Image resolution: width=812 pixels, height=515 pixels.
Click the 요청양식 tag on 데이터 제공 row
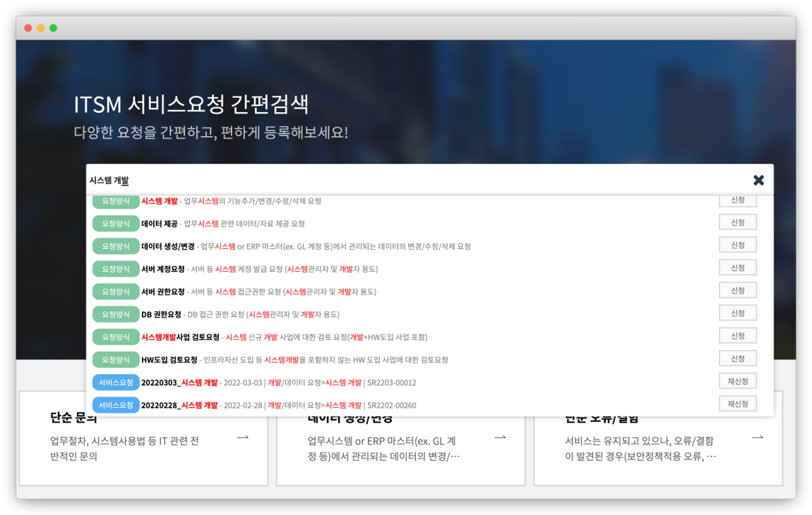116,224
